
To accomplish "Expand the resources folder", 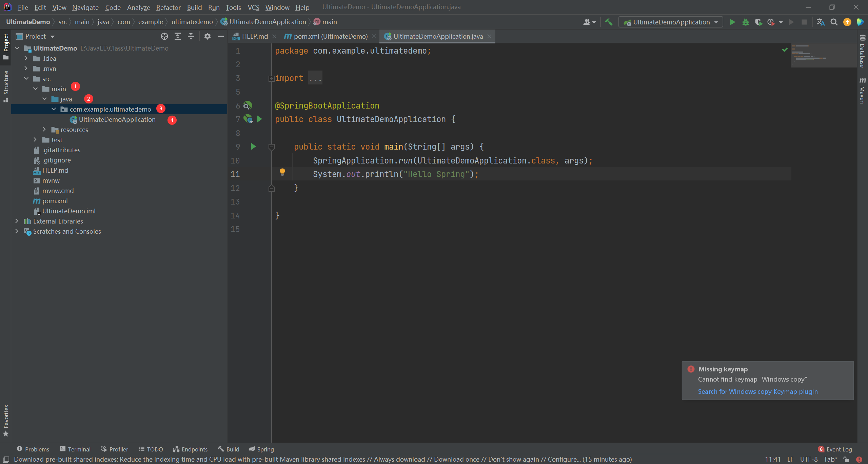I will [44, 130].
